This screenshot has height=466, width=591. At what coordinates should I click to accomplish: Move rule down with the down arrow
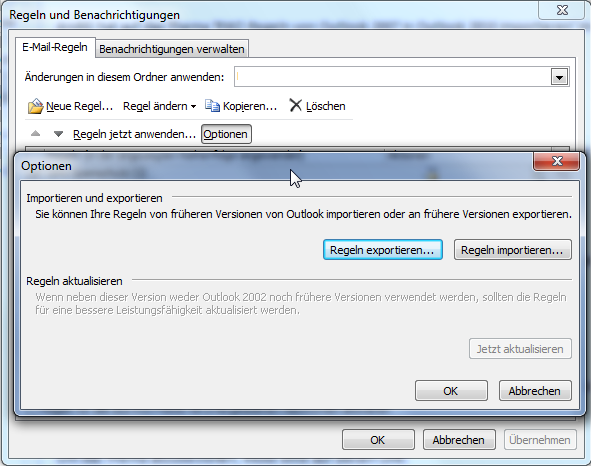[58, 134]
